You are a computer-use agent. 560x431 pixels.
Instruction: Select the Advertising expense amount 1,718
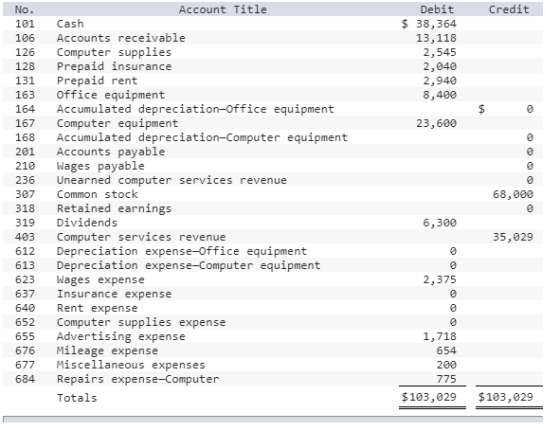[x=440, y=336]
